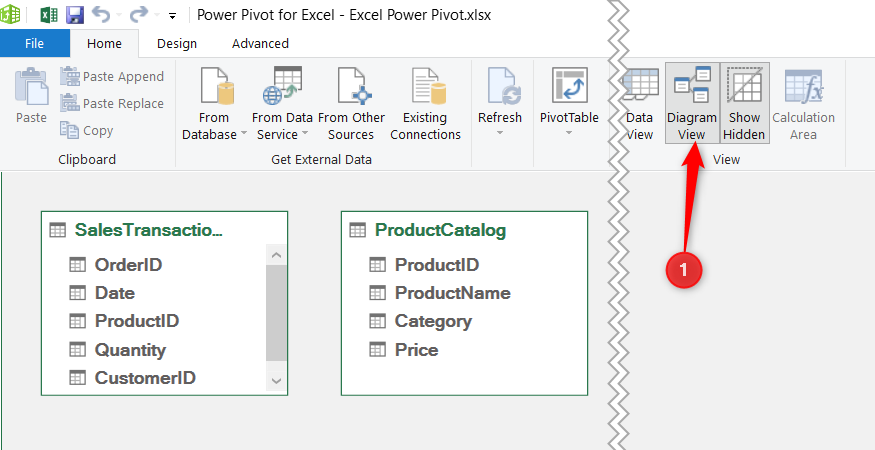Click the Switch to Excel workbook icon
Screen dimensions: 875x450
tap(49, 15)
